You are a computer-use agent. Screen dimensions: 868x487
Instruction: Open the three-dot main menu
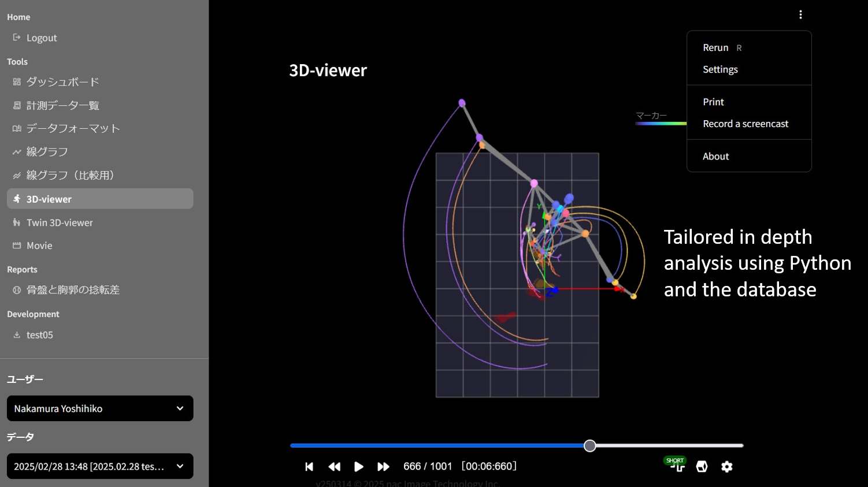tap(800, 14)
